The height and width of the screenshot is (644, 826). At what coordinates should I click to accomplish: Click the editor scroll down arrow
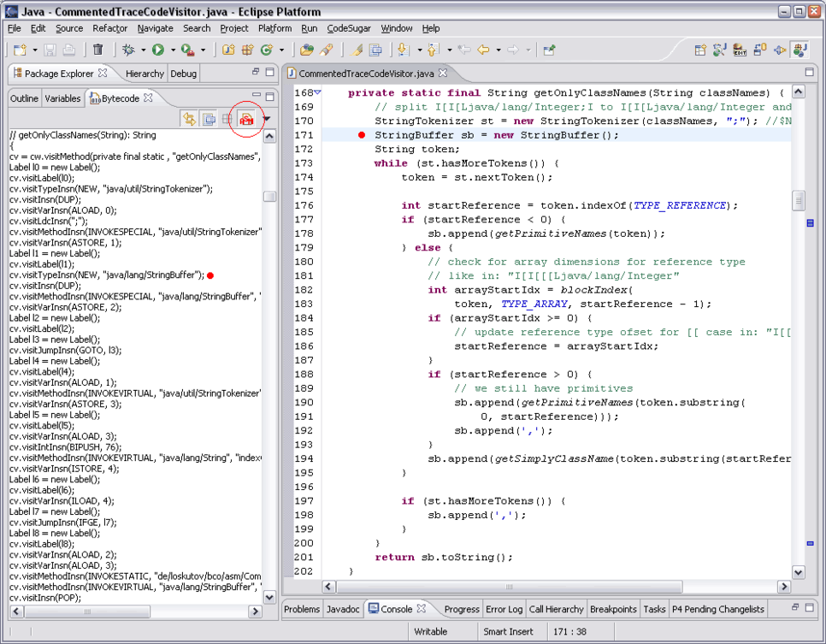click(799, 572)
